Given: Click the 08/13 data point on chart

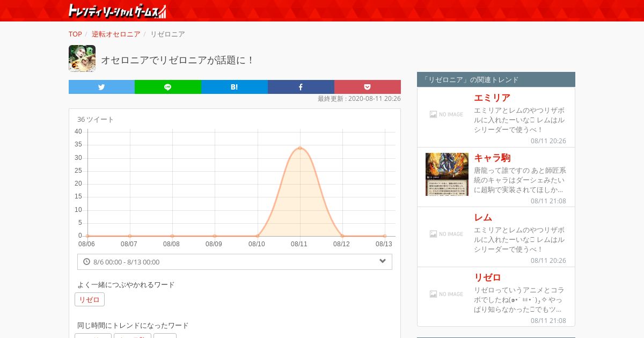Looking at the screenshot, I should (385, 236).
